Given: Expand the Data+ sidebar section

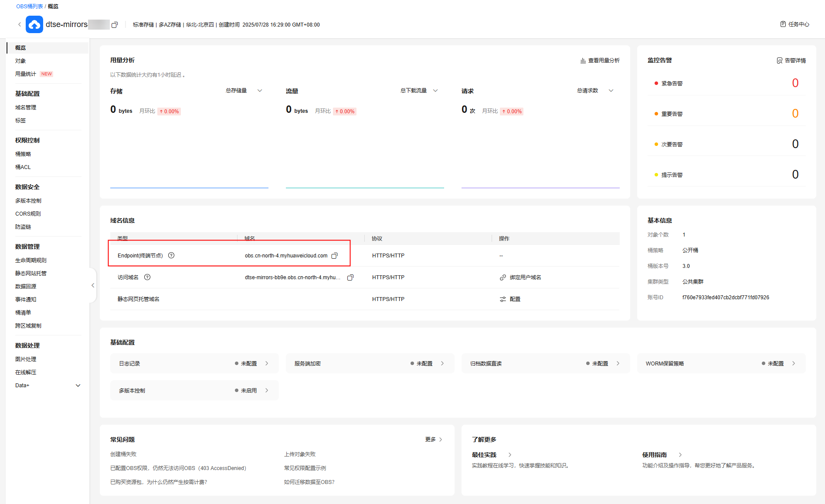Looking at the screenshot, I should [x=78, y=386].
